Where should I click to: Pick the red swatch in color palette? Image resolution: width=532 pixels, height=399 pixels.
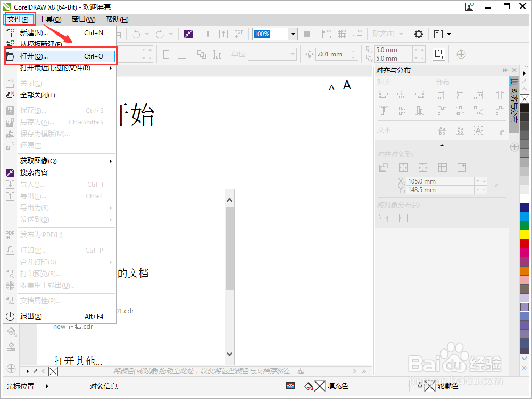click(525, 244)
